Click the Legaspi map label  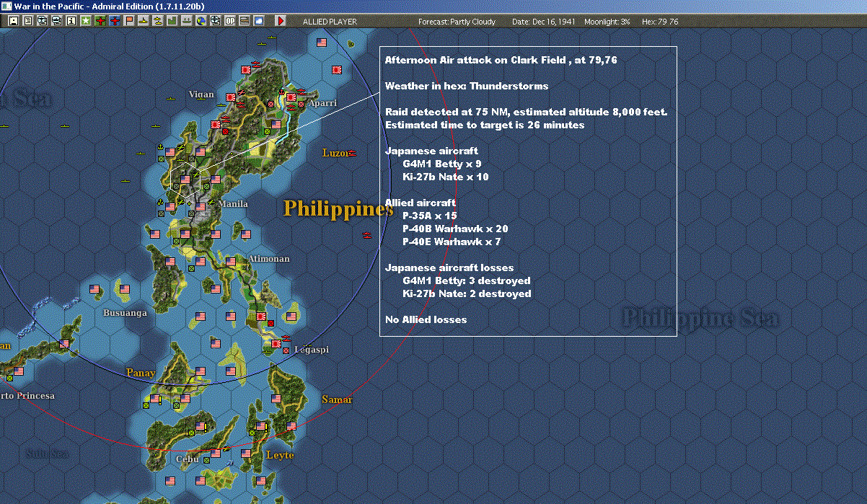point(311,350)
